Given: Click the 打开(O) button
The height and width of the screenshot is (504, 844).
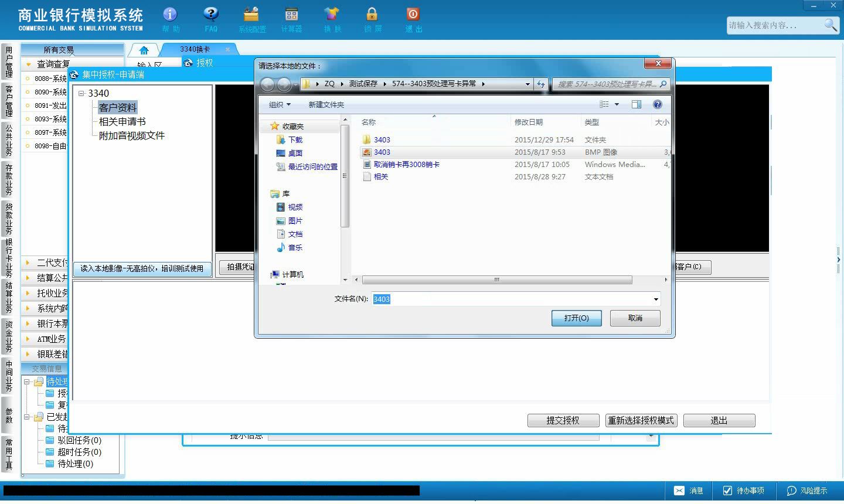Looking at the screenshot, I should click(x=576, y=318).
